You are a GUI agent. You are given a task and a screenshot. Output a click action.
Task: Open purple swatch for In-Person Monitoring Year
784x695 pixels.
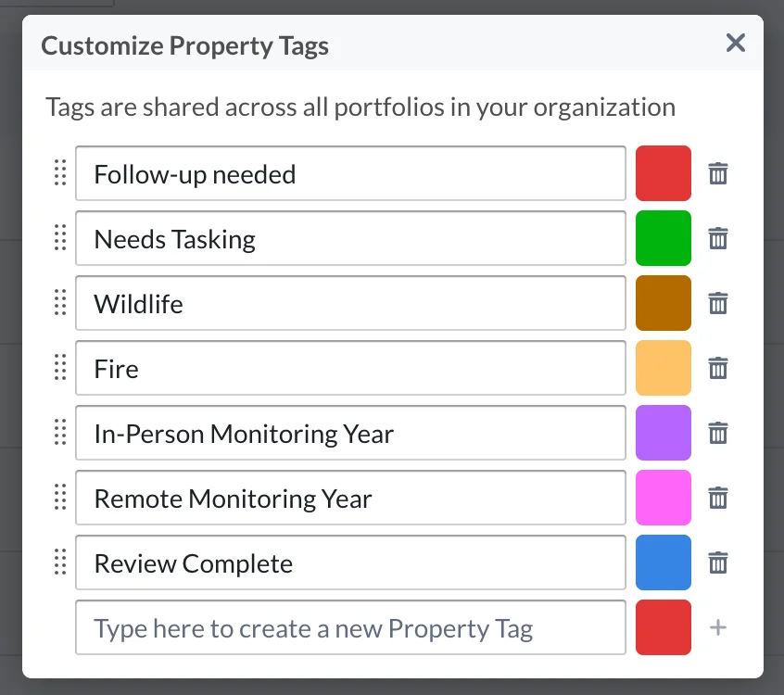(x=663, y=433)
